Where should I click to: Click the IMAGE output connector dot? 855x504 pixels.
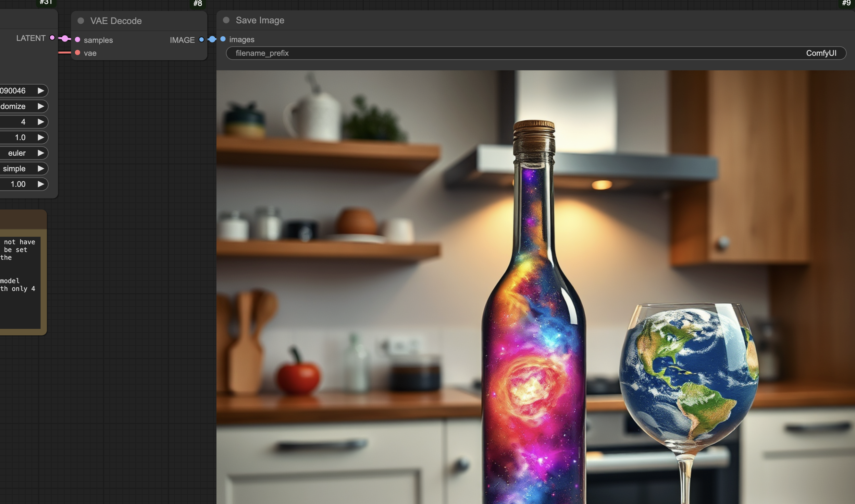click(x=202, y=39)
